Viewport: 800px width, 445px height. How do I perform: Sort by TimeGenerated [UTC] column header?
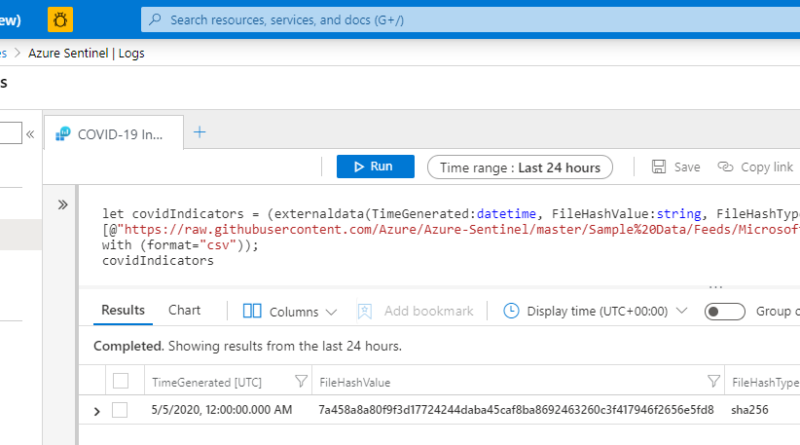tap(207, 382)
